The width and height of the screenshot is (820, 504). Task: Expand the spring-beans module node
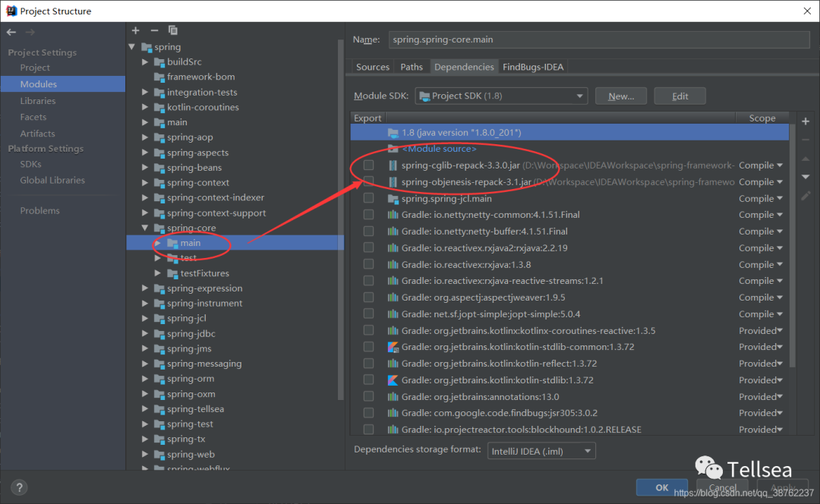[x=145, y=168]
